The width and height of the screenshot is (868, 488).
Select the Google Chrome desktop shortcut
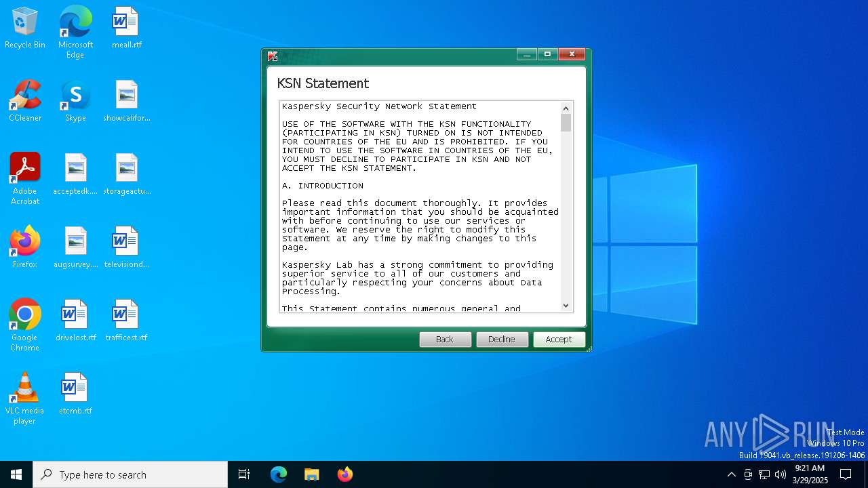[25, 325]
